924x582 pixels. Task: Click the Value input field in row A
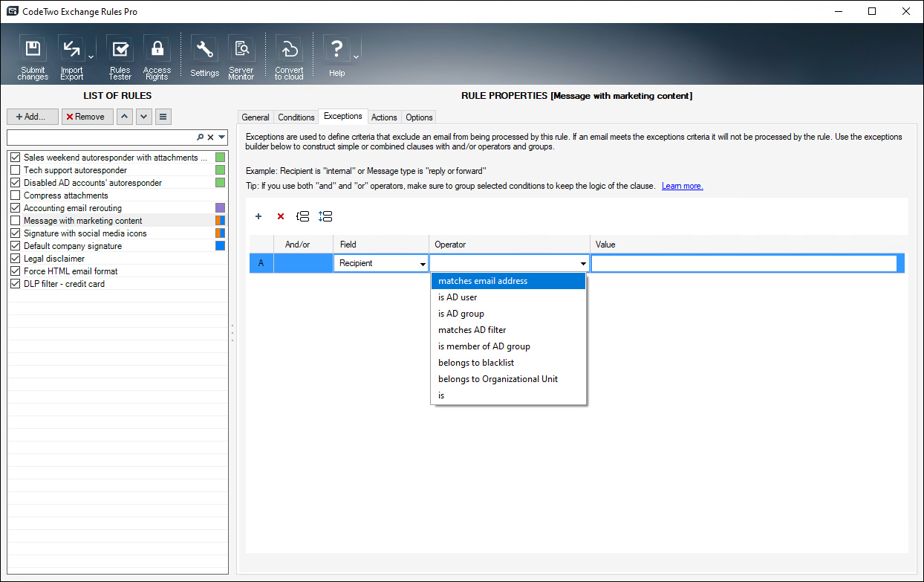coord(744,263)
